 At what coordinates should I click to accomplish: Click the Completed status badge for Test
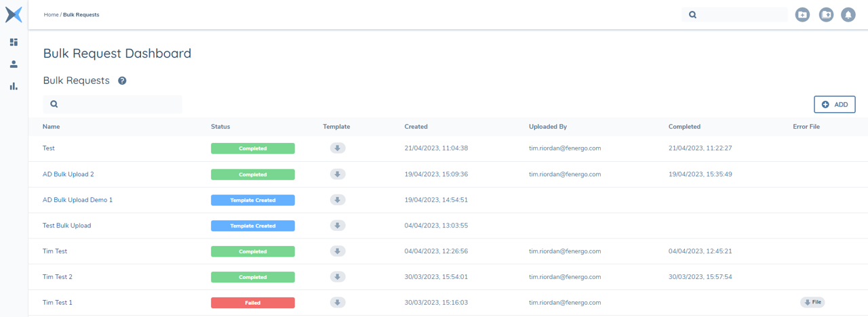click(x=253, y=148)
